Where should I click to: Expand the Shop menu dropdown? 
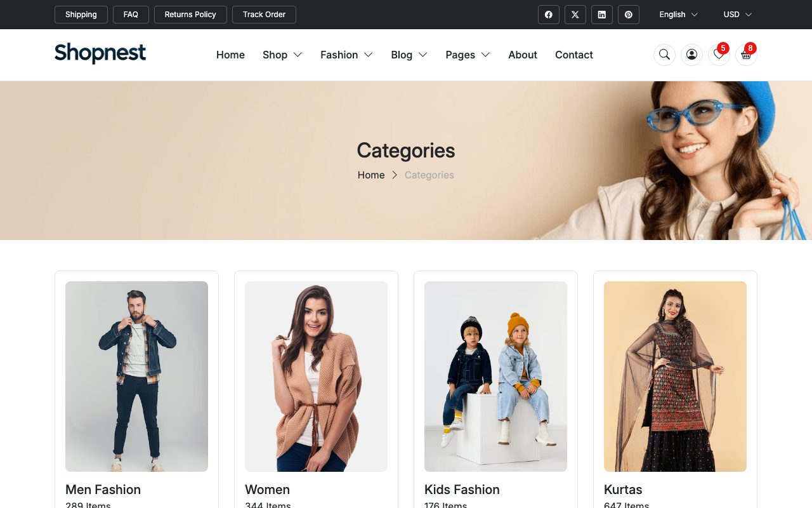(282, 55)
